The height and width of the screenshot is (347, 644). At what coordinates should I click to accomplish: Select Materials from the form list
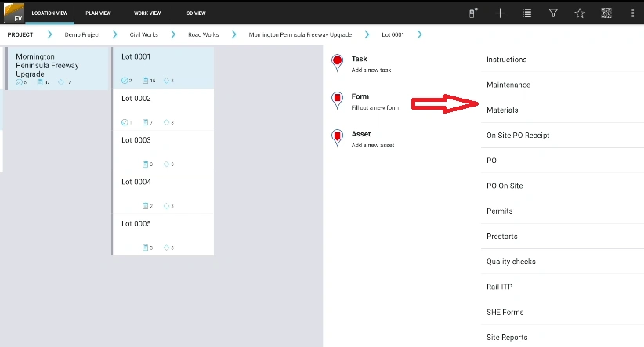click(502, 110)
